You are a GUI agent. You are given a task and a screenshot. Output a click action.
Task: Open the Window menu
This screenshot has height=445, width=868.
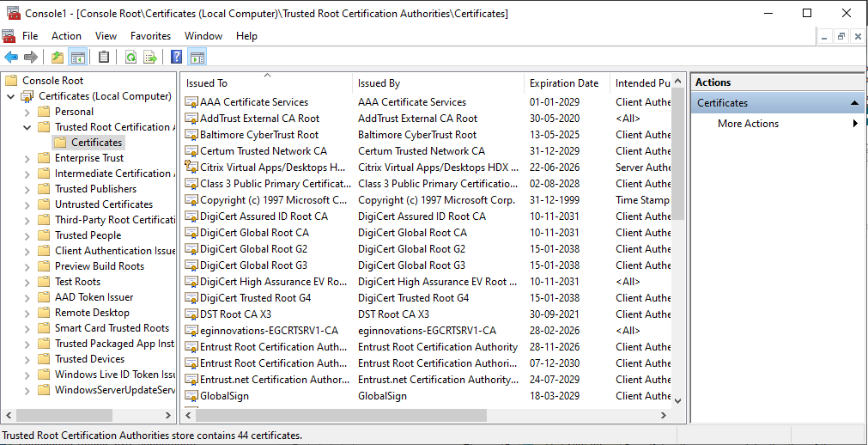(203, 36)
